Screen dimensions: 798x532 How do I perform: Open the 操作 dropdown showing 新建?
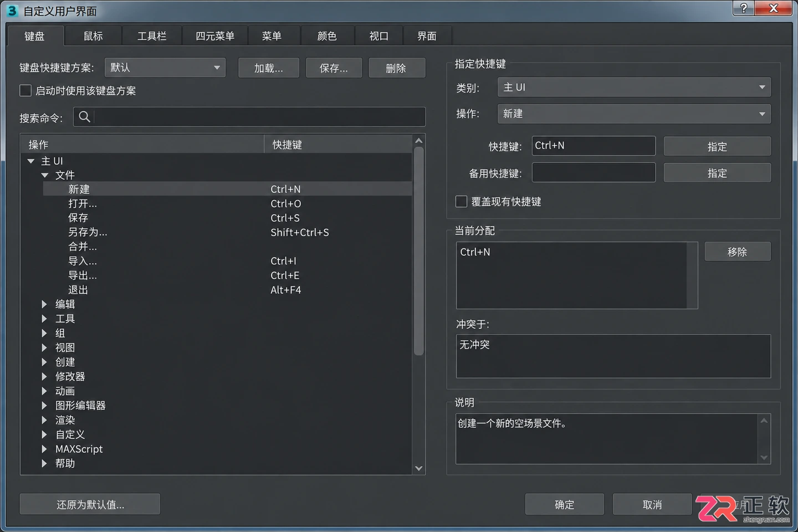point(634,114)
